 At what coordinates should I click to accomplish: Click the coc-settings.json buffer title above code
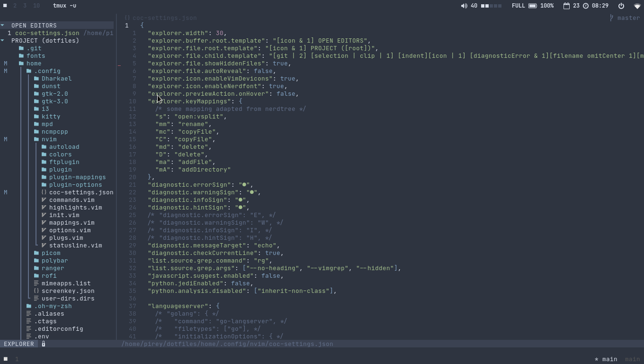point(164,18)
